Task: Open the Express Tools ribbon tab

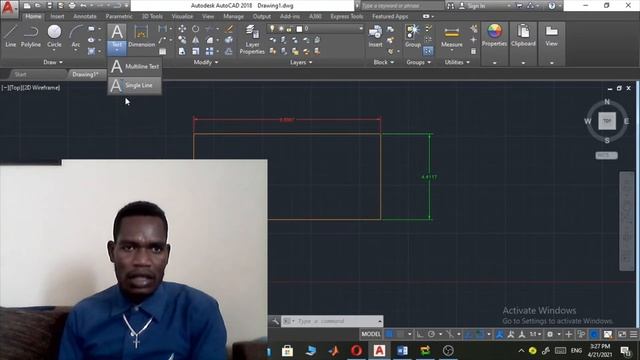Action: click(347, 16)
